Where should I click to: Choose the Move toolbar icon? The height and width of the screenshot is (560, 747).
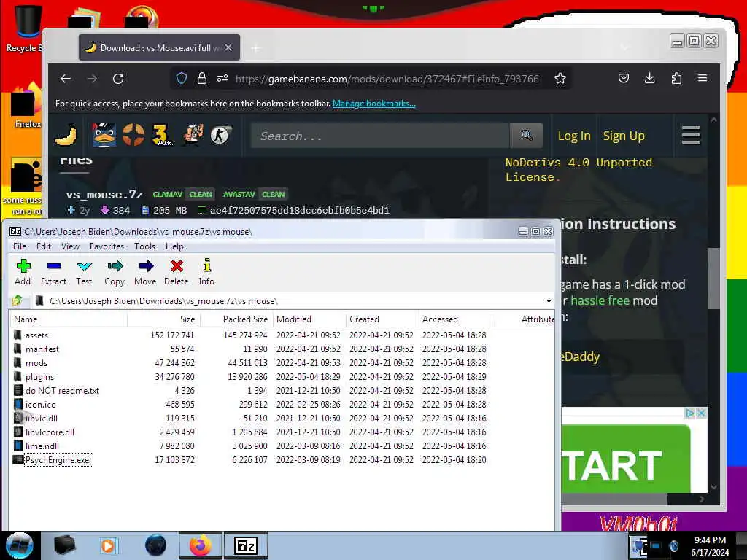[x=145, y=272]
